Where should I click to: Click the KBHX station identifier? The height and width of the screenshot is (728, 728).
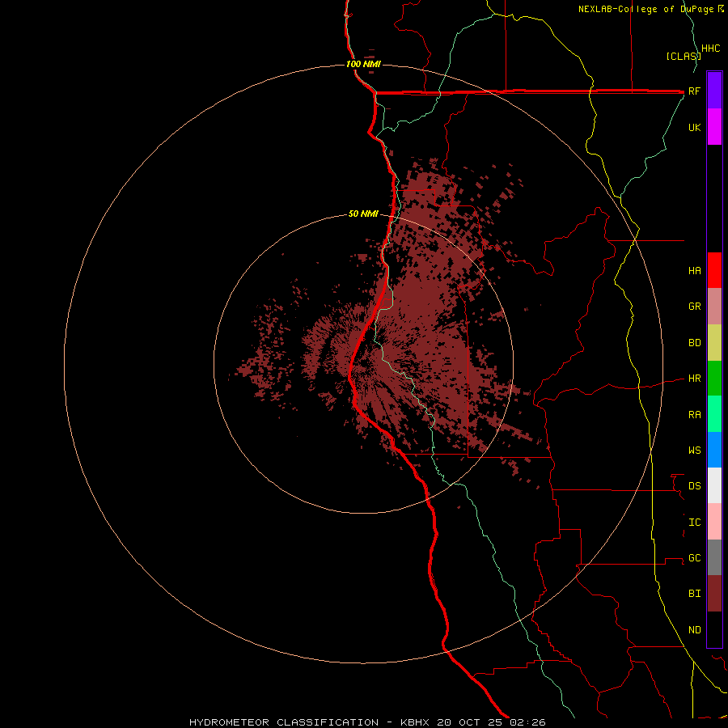click(x=415, y=722)
